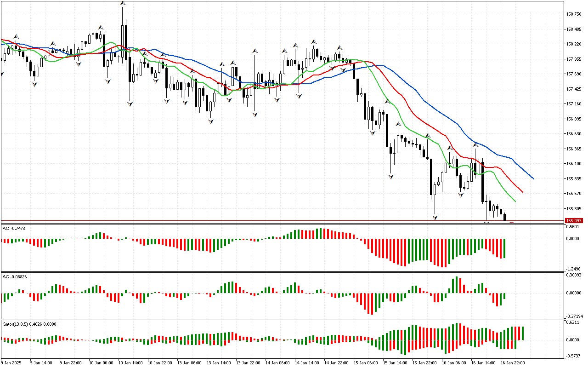Click price level 158.750 on the price scale
588x368 pixels.
(x=574, y=14)
